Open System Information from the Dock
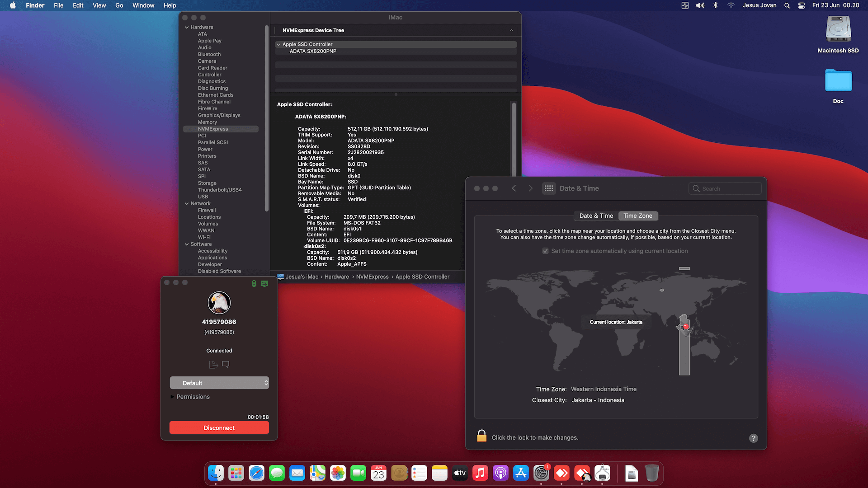Screen dimensions: 868x488 pos(602,473)
